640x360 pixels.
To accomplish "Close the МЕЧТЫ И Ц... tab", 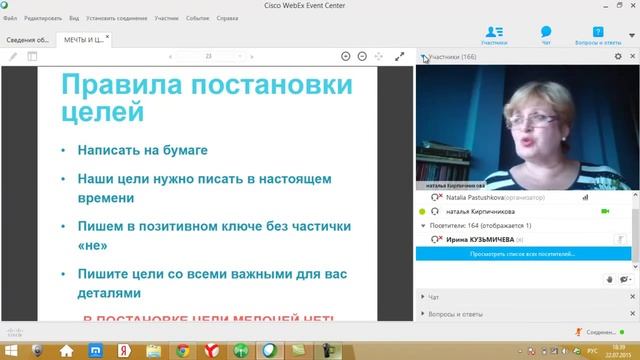I will click(x=107, y=37).
